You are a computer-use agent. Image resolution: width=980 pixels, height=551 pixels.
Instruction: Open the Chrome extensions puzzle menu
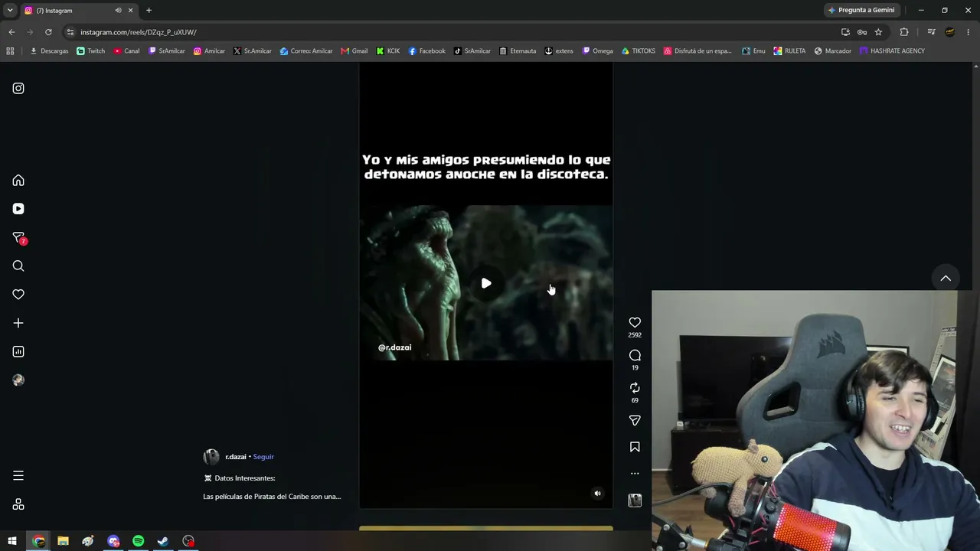tap(904, 32)
